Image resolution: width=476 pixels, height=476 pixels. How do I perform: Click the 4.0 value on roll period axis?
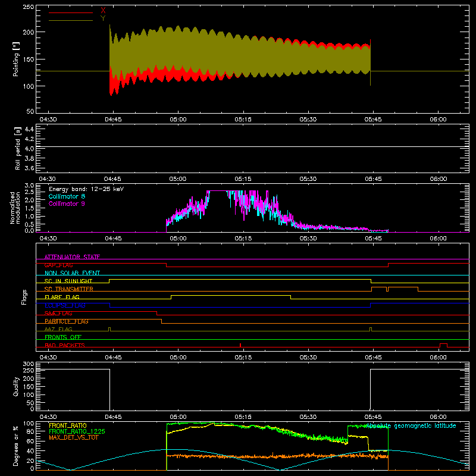29,149
